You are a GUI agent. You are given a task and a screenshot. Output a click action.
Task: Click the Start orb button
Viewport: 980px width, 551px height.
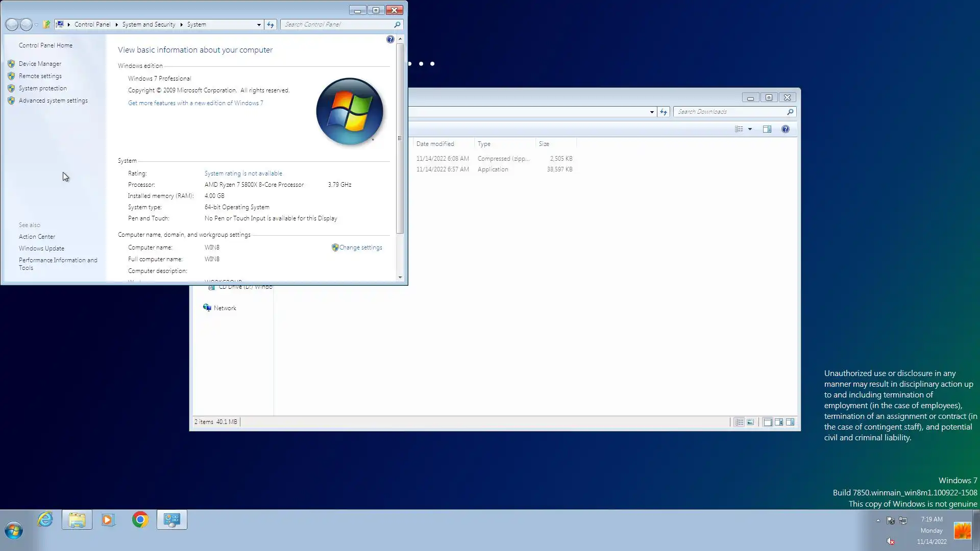click(14, 531)
